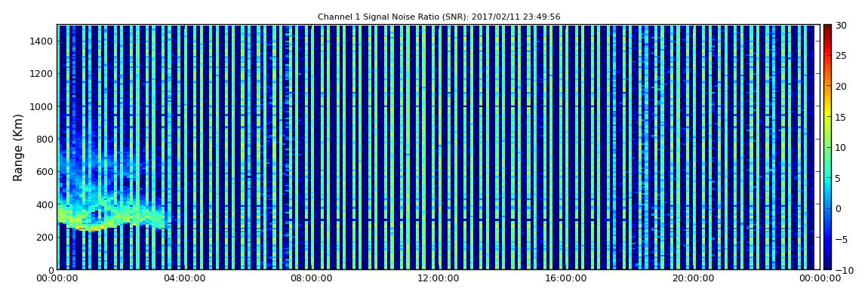Screen dimensions: 868x307
Task: Click the 200 range tick label
Action: 45,237
